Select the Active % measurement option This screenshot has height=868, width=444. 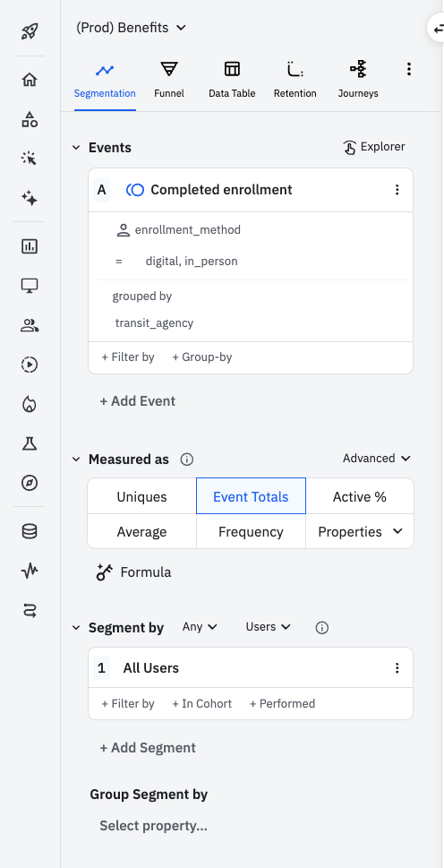pos(359,496)
